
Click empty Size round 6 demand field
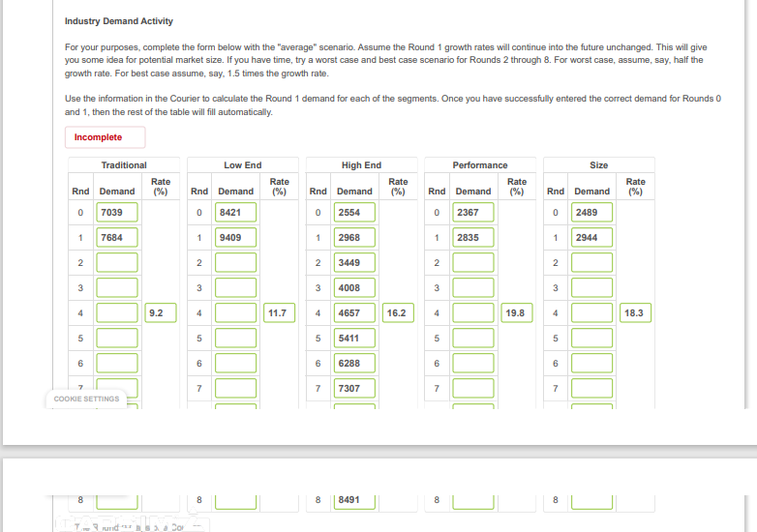(591, 363)
